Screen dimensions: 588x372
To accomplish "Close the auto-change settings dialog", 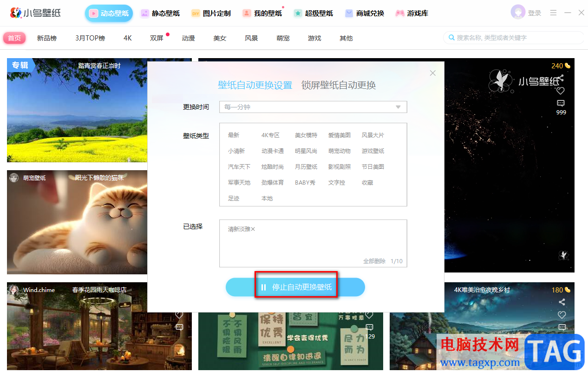I will click(433, 73).
